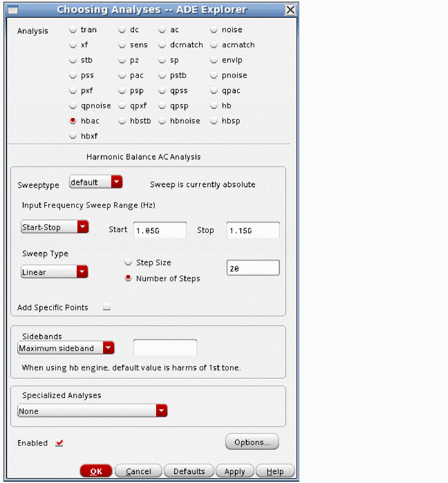This screenshot has width=448, height=483.
Task: Choose the acmatch analysis option
Action: coord(214,45)
